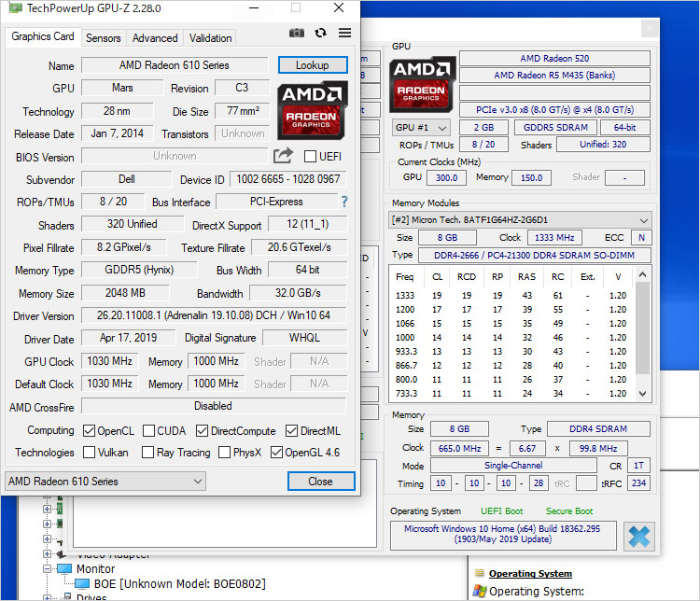Toggle the Vulkan checkbox

point(89,453)
